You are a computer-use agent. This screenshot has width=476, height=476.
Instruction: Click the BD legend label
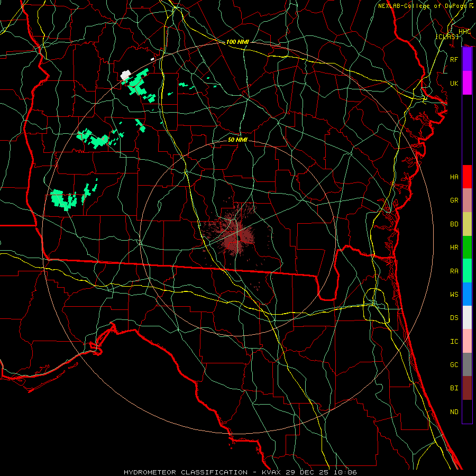click(x=454, y=224)
